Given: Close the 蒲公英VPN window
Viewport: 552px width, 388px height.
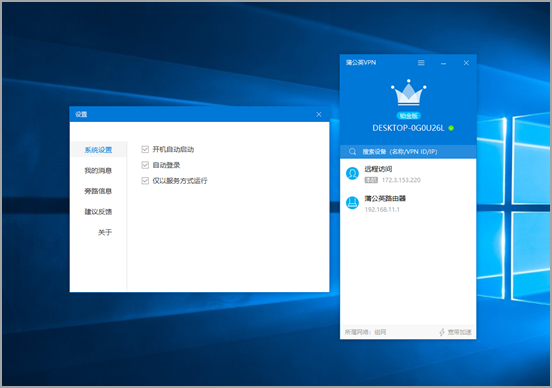Looking at the screenshot, I should tap(466, 63).
